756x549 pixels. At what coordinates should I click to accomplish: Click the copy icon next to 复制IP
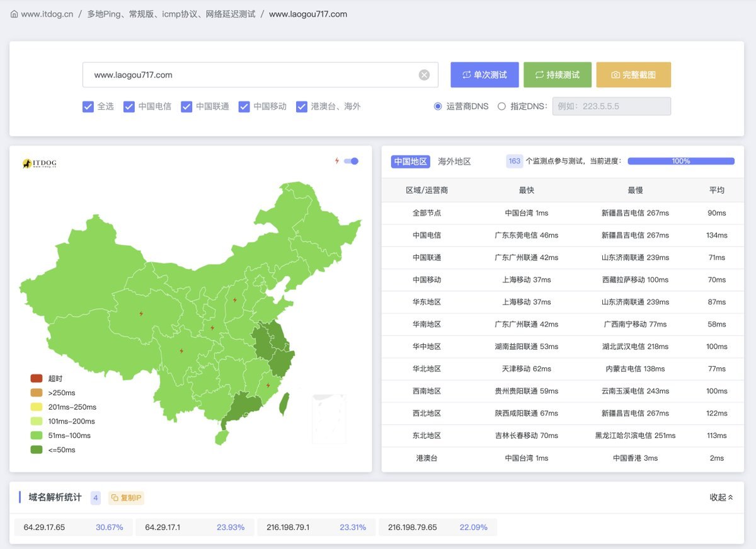click(x=117, y=498)
